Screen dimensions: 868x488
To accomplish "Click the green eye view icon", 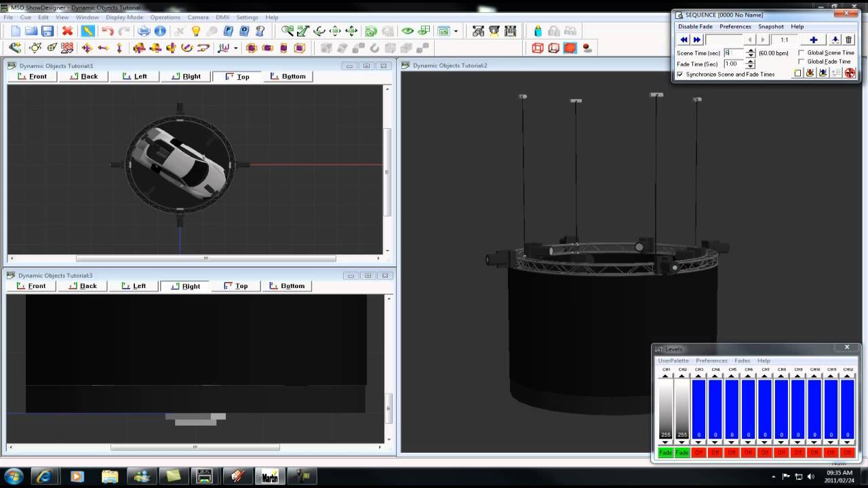I will (x=408, y=31).
